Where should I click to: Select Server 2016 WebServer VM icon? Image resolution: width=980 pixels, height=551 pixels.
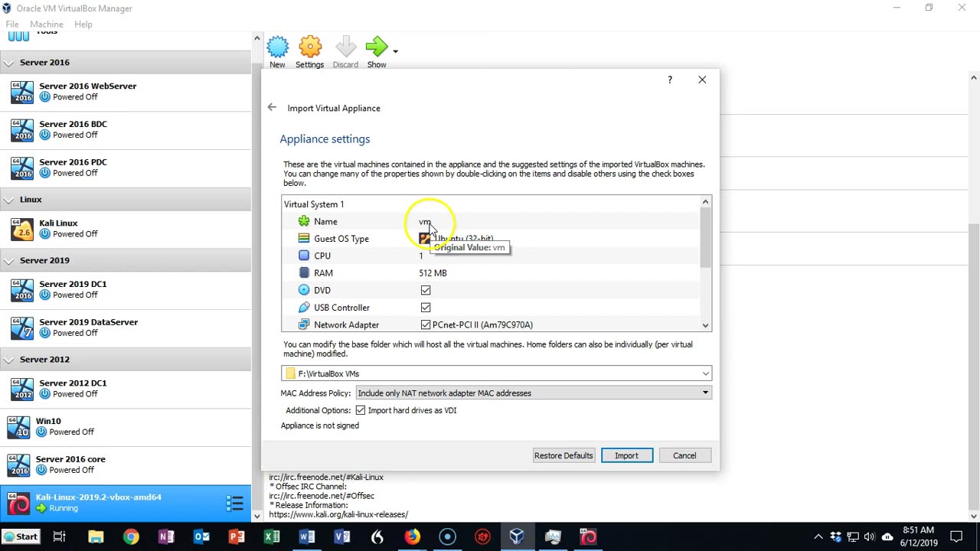pyautogui.click(x=22, y=92)
